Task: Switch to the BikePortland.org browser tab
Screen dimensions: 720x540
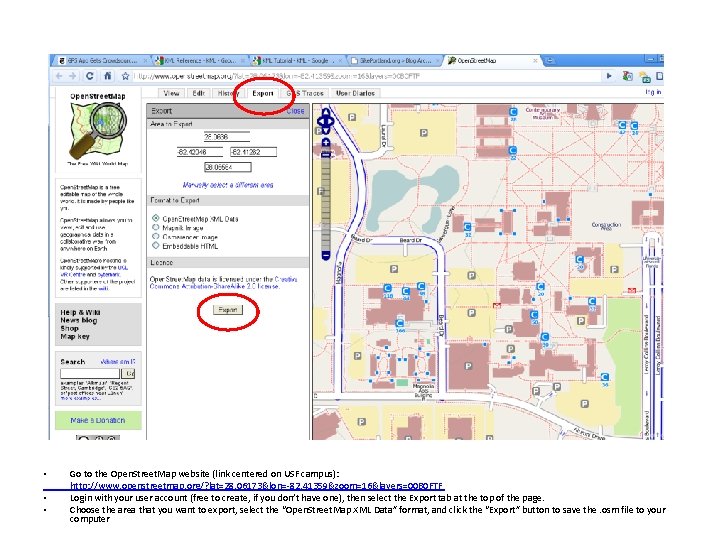Action: click(x=395, y=61)
